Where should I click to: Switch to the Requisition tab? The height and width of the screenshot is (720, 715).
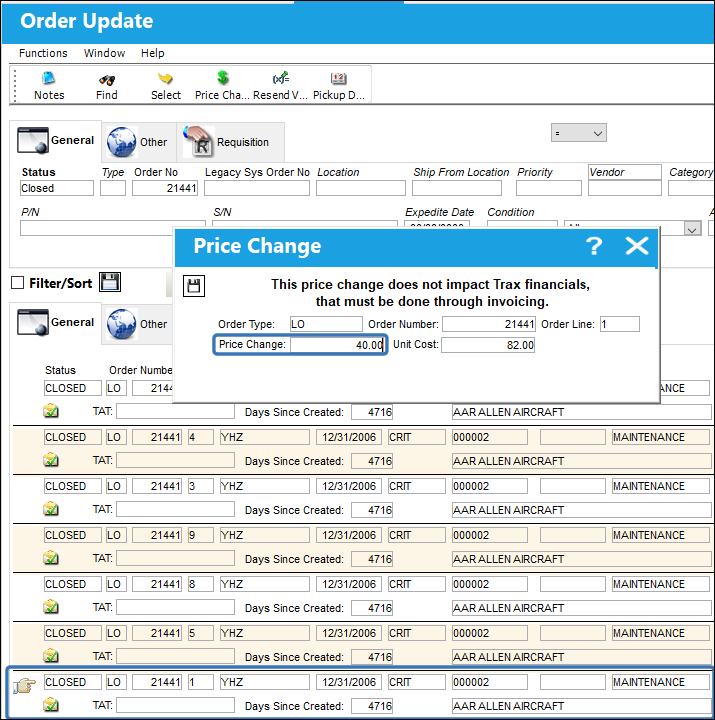tap(231, 142)
